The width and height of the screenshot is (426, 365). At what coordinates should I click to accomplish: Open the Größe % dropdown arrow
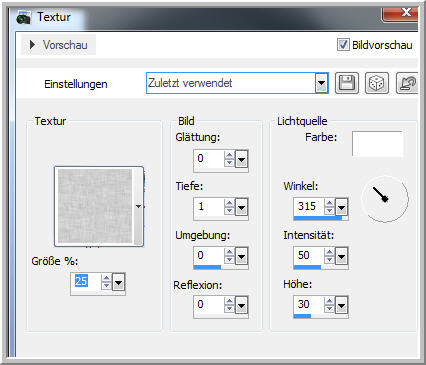coord(119,282)
